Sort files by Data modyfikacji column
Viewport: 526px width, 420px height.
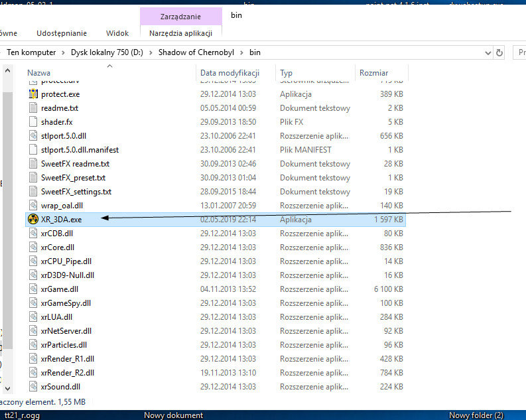[230, 73]
